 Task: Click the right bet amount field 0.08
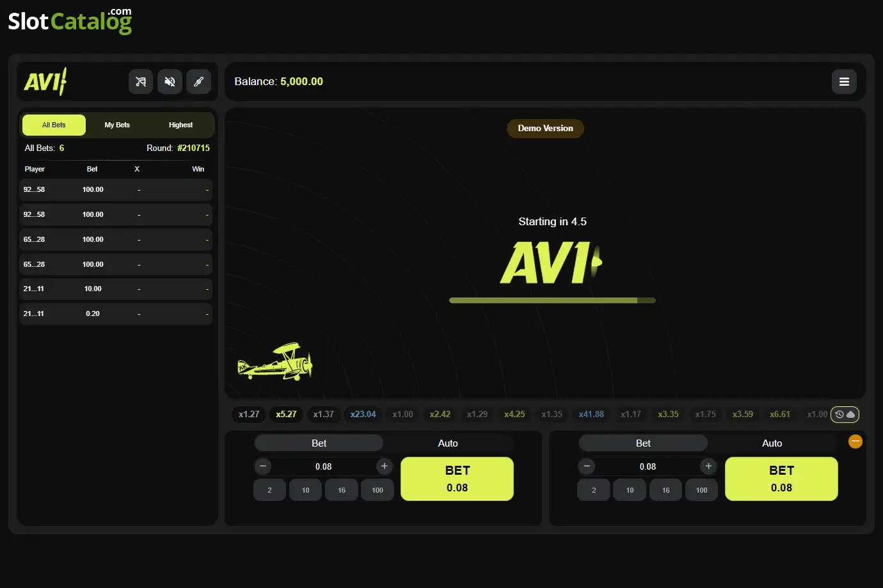pos(648,466)
